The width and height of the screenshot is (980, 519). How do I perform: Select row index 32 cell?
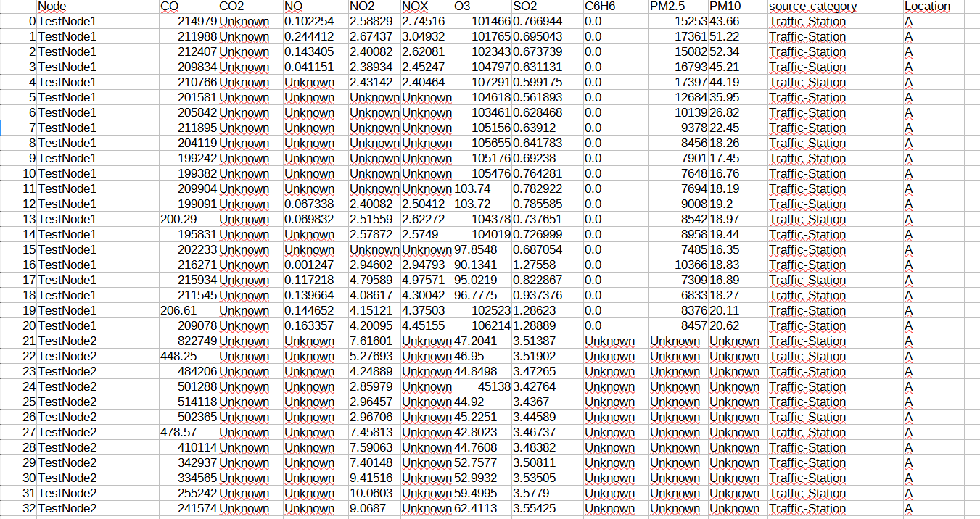pos(18,509)
